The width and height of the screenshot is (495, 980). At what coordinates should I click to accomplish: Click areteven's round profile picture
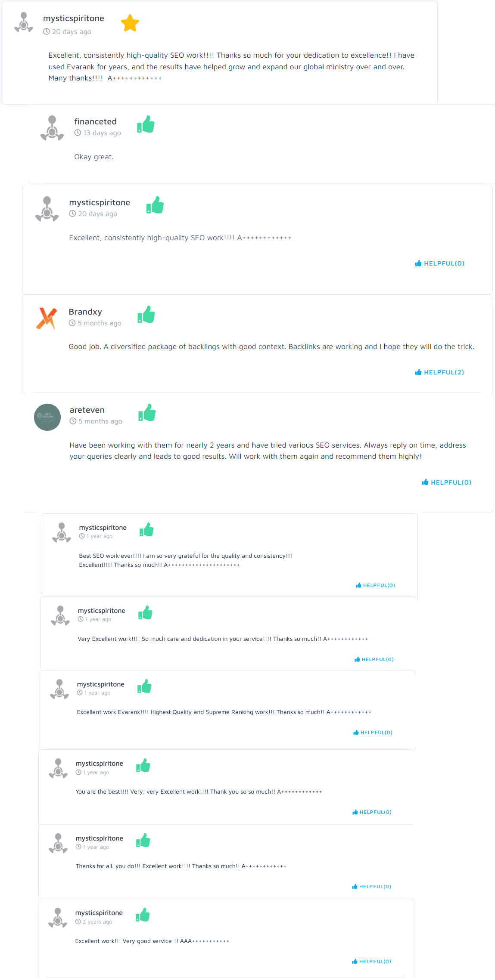pos(47,417)
